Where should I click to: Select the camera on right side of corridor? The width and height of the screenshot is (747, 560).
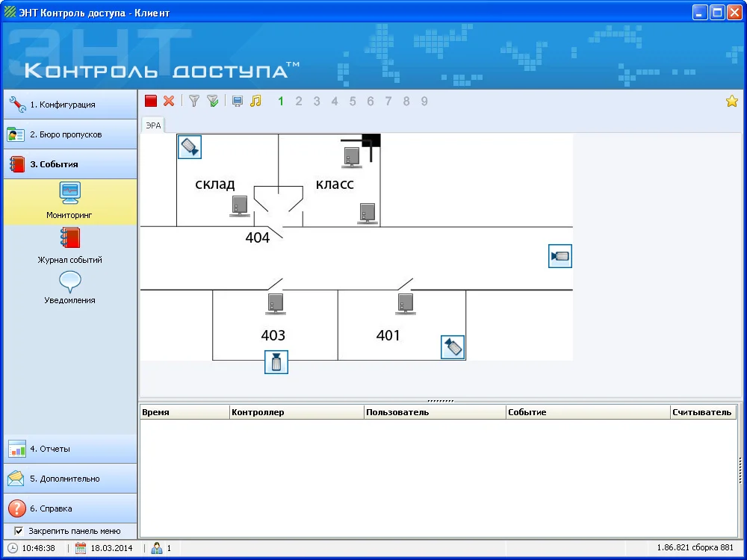[560, 256]
